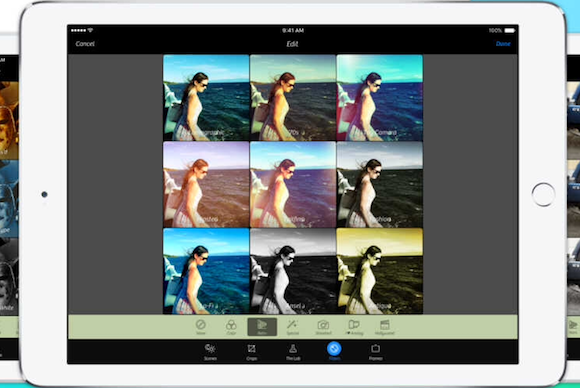Image resolution: width=580 pixels, height=388 pixels.
Task: Choose the Lomographic filter thumbnail
Action: [x=206, y=98]
